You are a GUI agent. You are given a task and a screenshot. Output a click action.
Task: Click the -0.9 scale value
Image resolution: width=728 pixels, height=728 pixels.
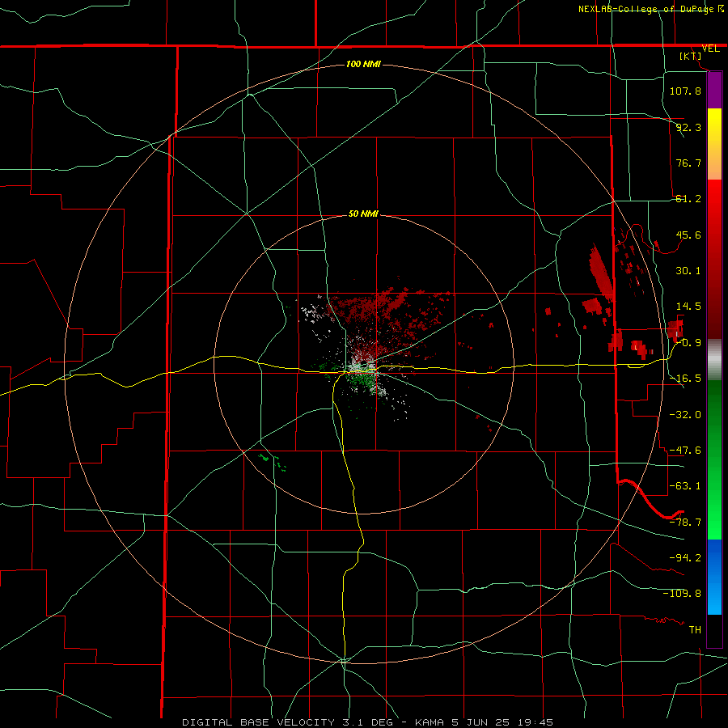[x=688, y=343]
